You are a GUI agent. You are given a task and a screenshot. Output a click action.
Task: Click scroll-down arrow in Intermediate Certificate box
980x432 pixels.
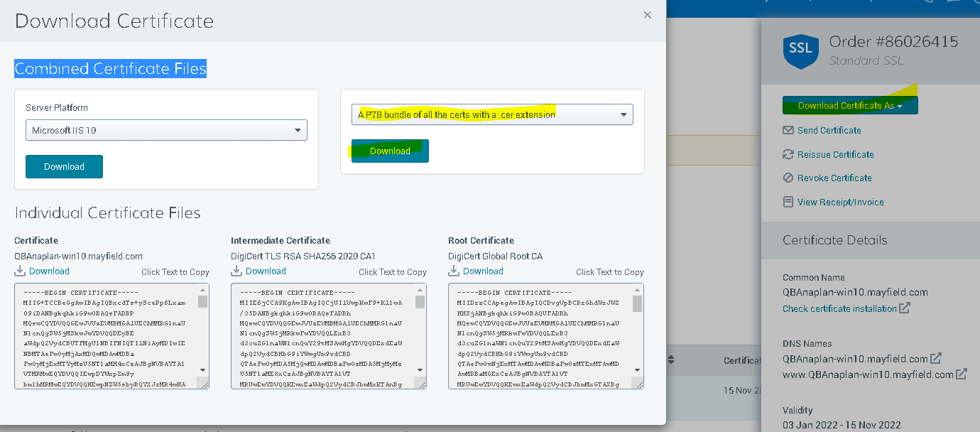pyautogui.click(x=420, y=370)
